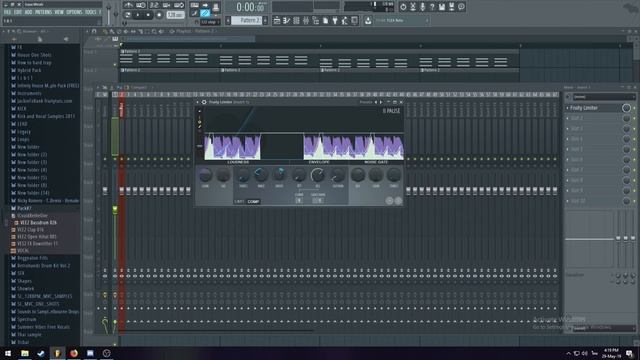The image size is (640, 360).
Task: Open the OPTIONS menu
Action: pos(74,12)
